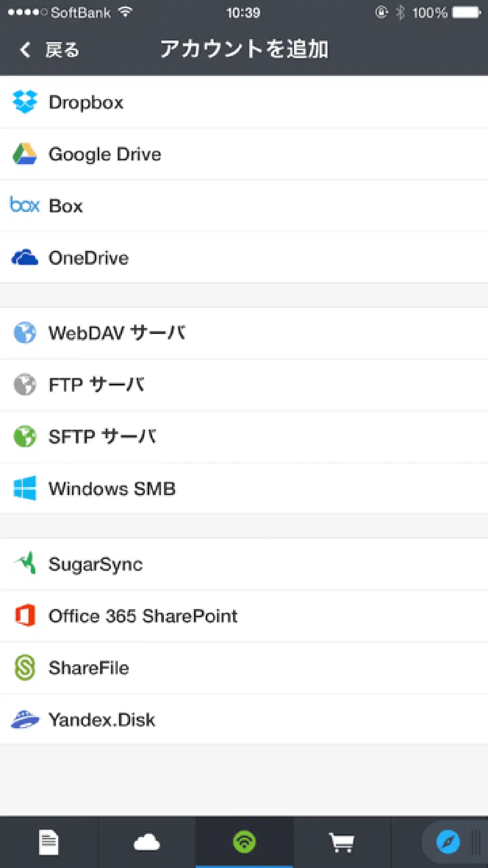Tap the ShareFile green icon
Image resolution: width=488 pixels, height=868 pixels.
click(25, 668)
